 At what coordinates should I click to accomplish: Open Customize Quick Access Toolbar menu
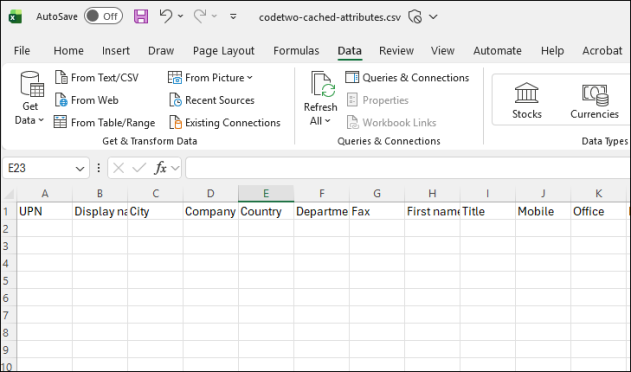click(233, 17)
